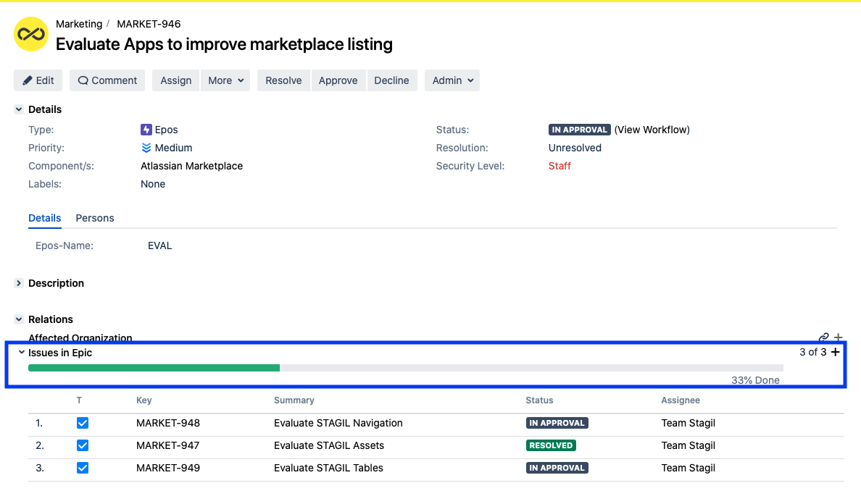The height and width of the screenshot is (504, 861).
Task: Open the Admin dropdown menu
Action: coord(452,80)
